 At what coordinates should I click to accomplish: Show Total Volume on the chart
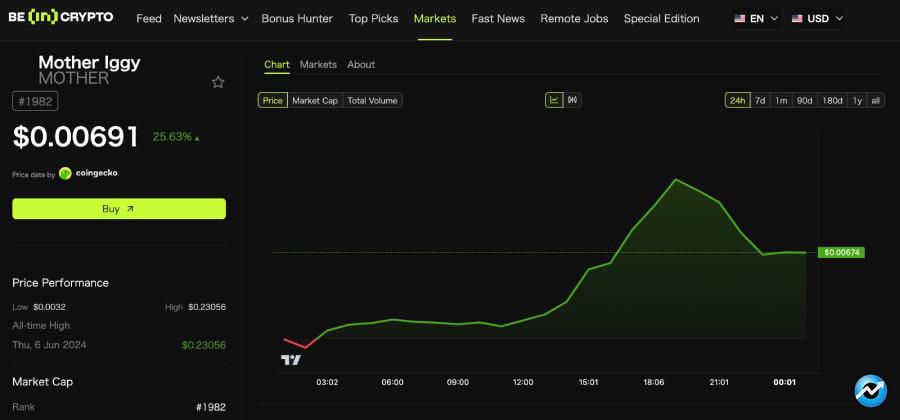[x=372, y=100]
